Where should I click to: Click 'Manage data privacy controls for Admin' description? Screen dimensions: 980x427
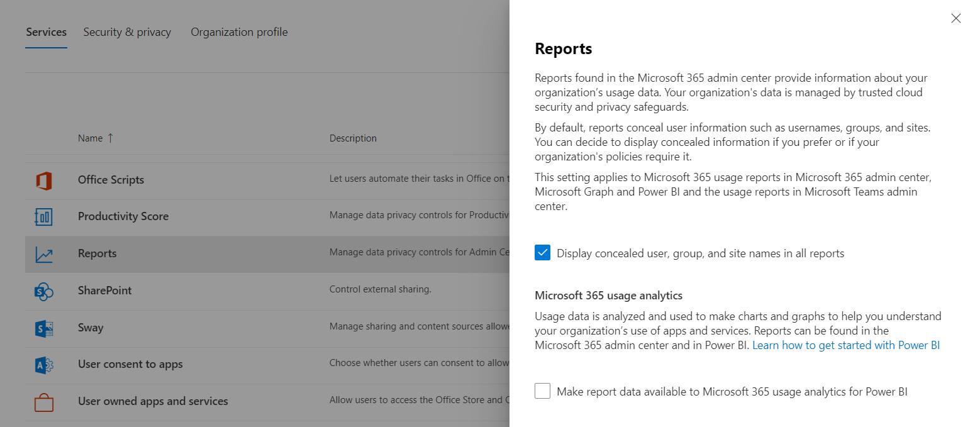point(419,253)
